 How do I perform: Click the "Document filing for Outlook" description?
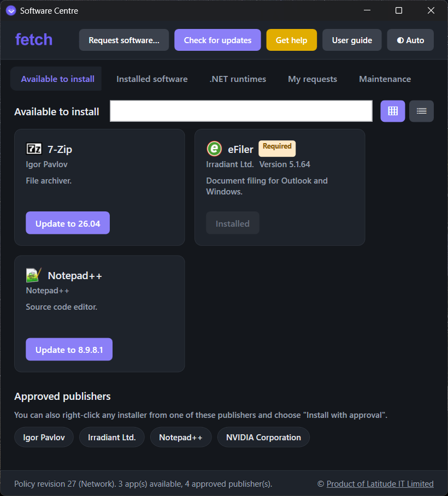(267, 186)
